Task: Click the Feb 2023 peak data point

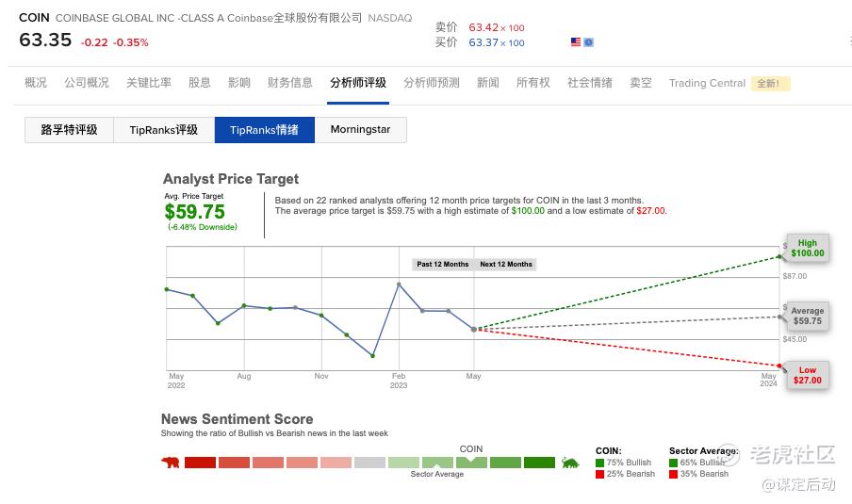Action: tap(399, 284)
